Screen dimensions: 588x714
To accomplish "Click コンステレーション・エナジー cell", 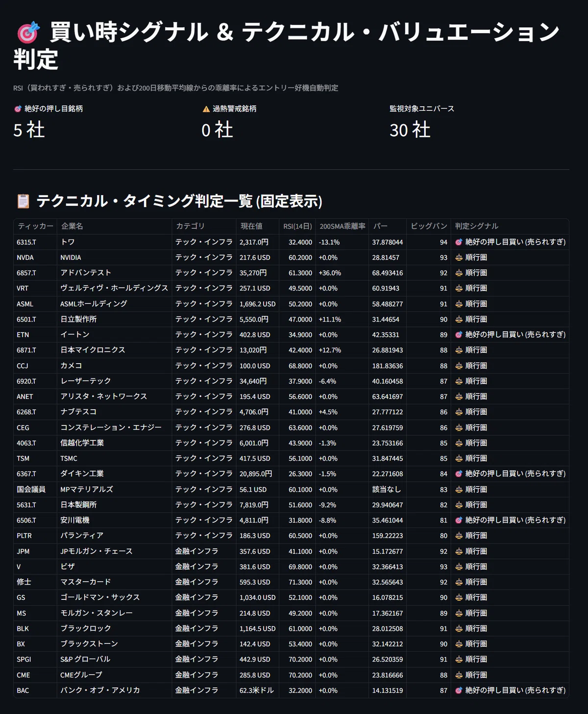I will (x=115, y=427).
